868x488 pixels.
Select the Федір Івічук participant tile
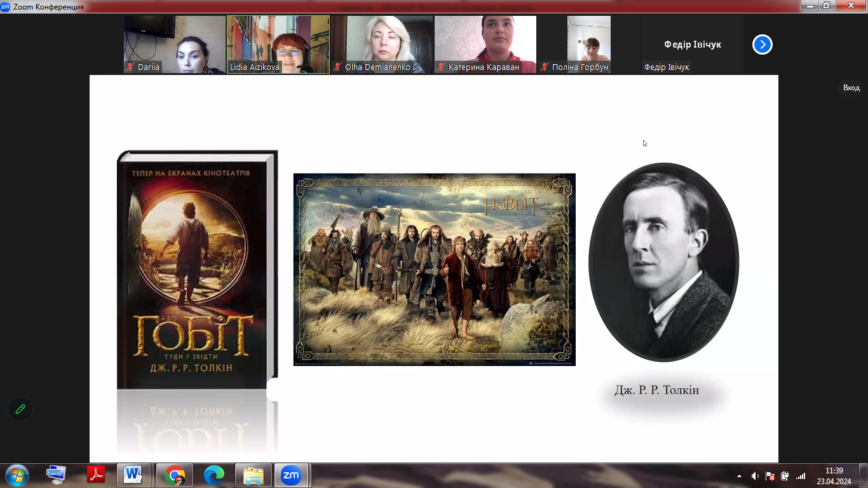tap(693, 44)
